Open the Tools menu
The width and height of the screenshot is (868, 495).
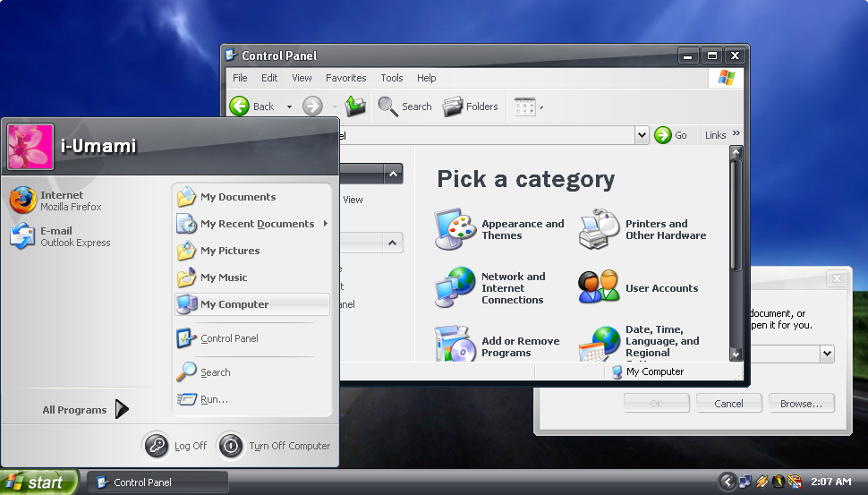click(392, 78)
